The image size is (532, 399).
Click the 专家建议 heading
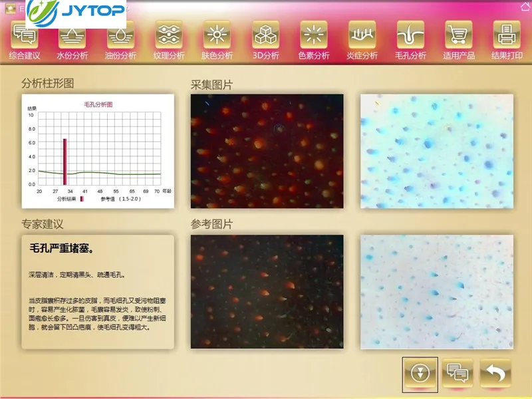coord(42,224)
